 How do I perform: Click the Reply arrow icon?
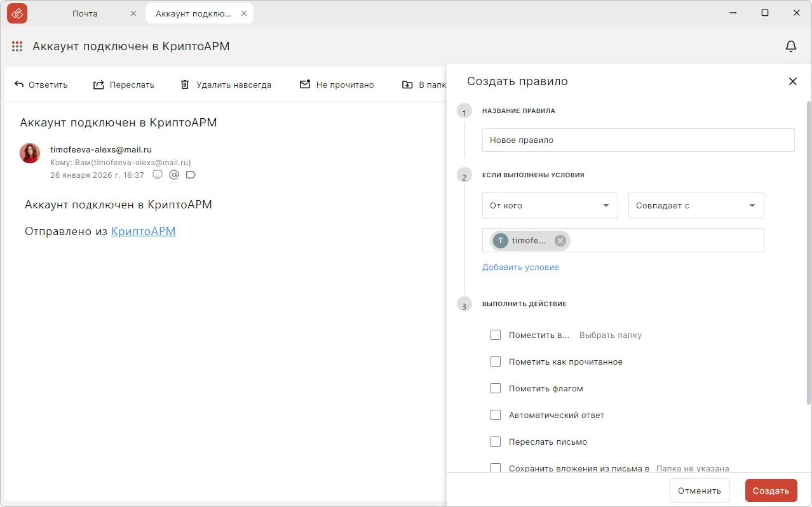pos(19,84)
